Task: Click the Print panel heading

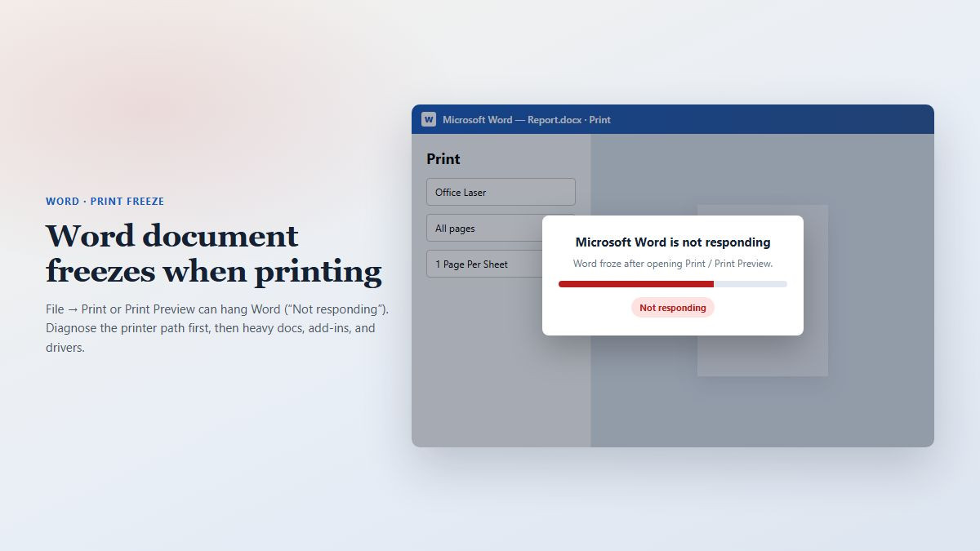Action: 443,158
